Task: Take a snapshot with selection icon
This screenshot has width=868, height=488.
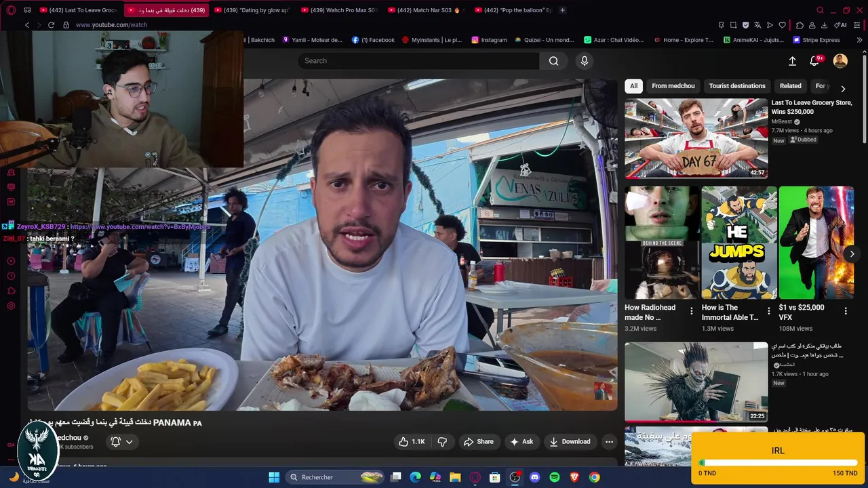Action: click(x=734, y=25)
